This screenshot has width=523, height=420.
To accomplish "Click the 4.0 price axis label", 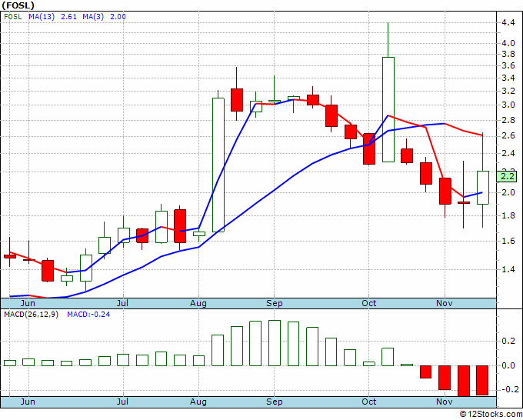I will [x=508, y=43].
